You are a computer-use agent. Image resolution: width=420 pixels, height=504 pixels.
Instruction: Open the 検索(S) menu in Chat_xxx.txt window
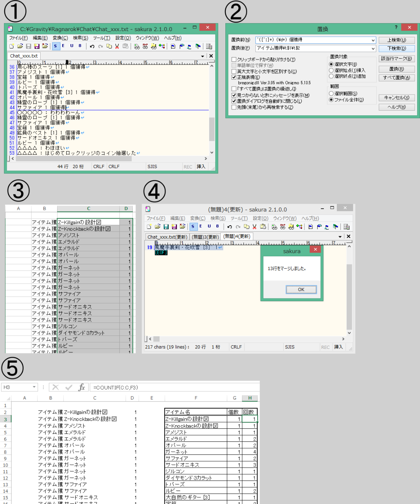80,38
